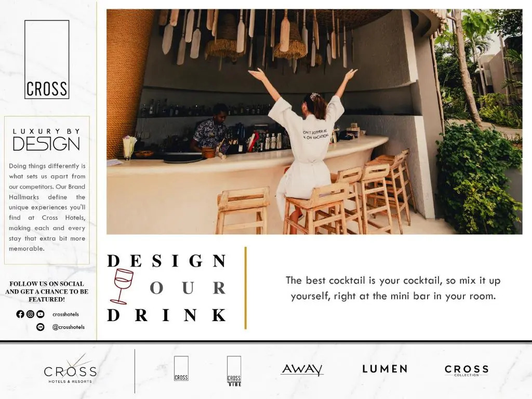The image size is (532, 399).
Task: Click the red wine glass illustration
Action: point(121,286)
